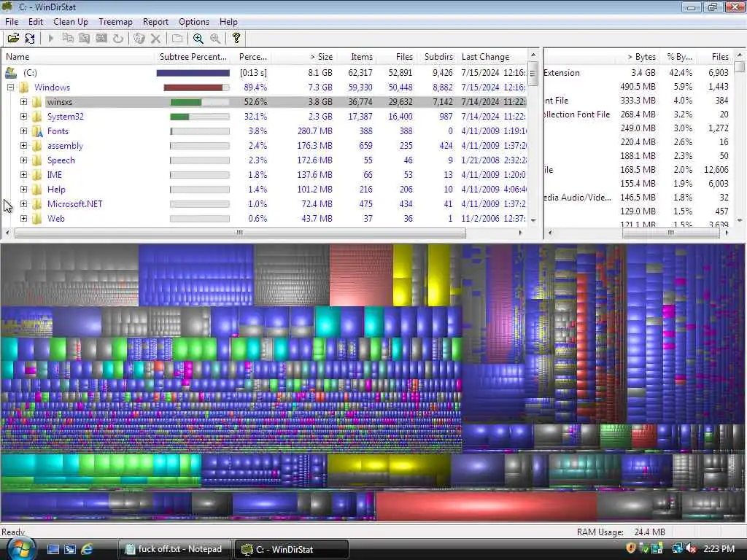Collapse the Windows folder tree node
The image size is (747, 560).
[x=10, y=87]
